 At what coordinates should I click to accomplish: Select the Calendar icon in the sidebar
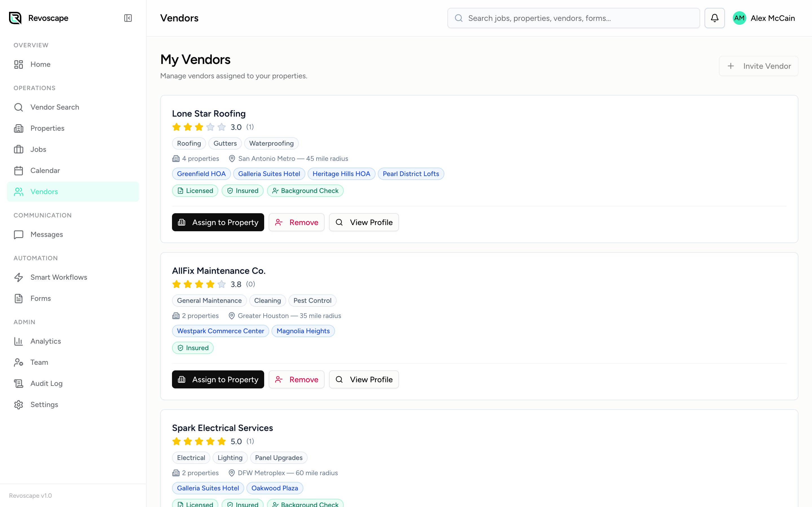[x=18, y=170]
